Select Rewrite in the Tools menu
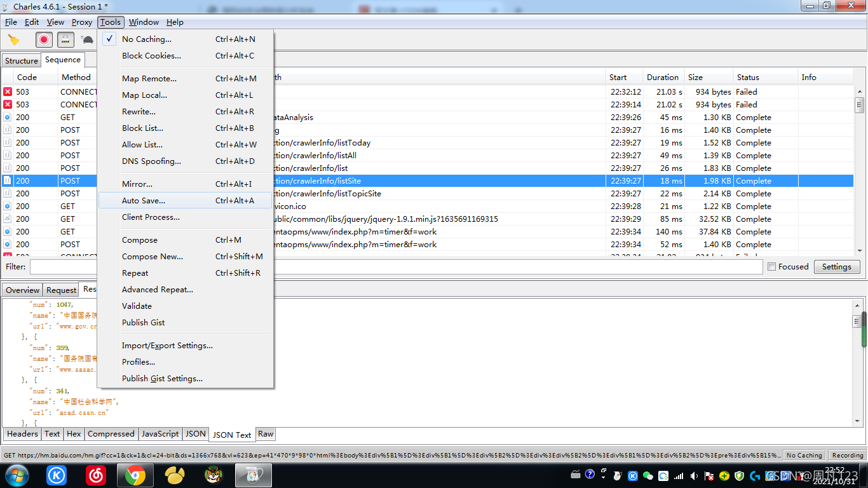 click(186, 111)
